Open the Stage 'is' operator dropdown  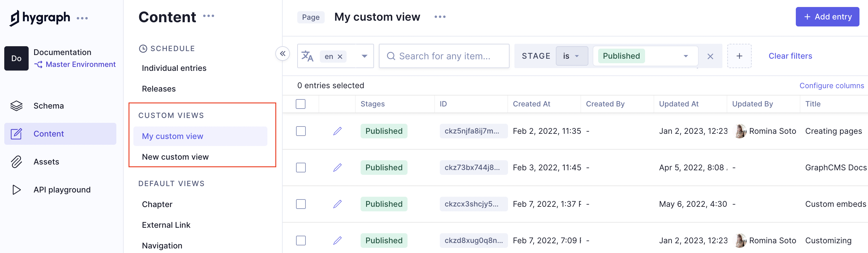pyautogui.click(x=571, y=56)
